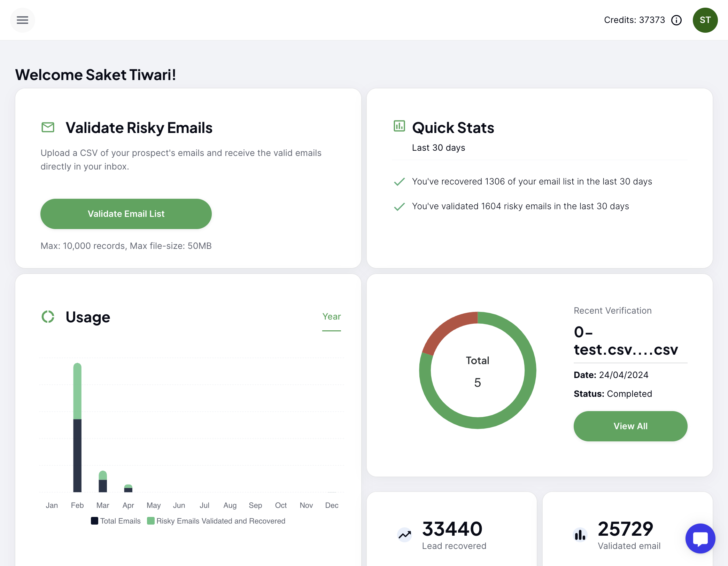Click 'Max: 10,000 records, Max file-size: 50MB' text

(x=126, y=246)
